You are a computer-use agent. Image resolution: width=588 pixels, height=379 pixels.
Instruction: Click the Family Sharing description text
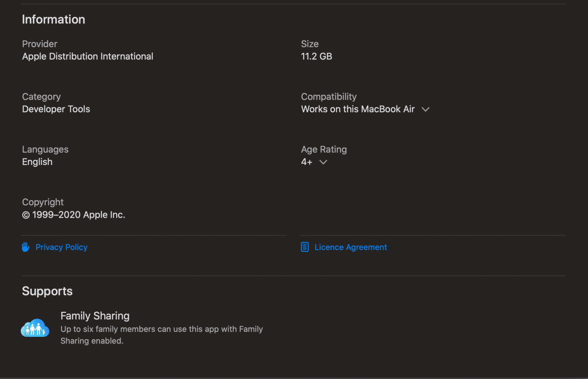click(161, 335)
